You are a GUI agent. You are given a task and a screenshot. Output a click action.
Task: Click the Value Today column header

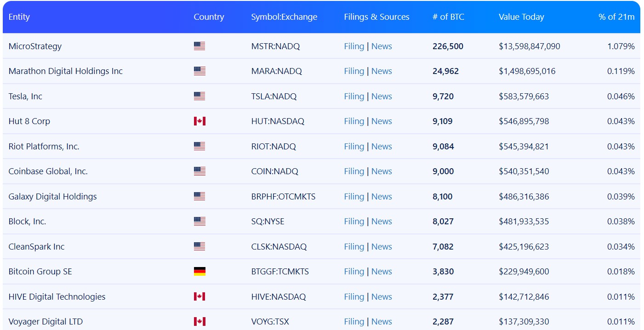pyautogui.click(x=521, y=17)
